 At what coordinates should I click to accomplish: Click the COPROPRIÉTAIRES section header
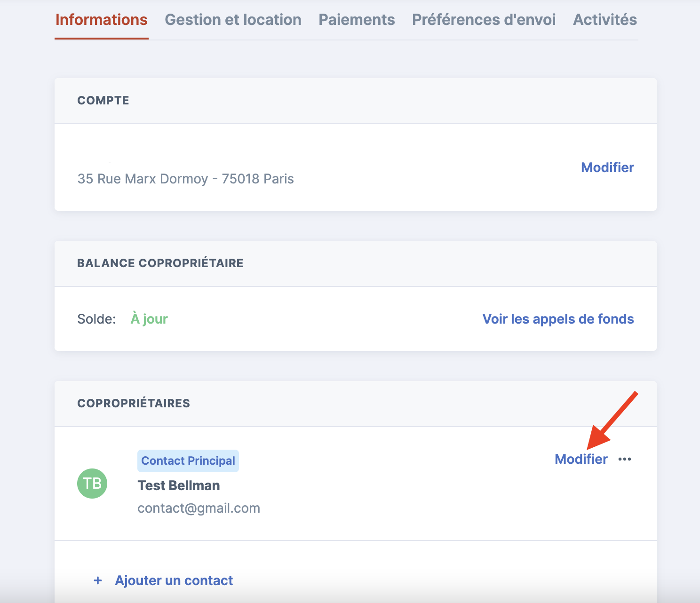tap(134, 404)
